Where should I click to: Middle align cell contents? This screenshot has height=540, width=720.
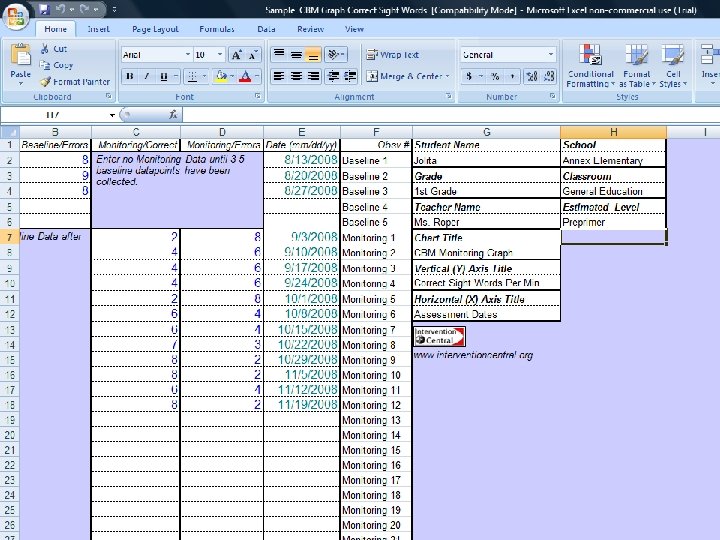click(x=296, y=55)
